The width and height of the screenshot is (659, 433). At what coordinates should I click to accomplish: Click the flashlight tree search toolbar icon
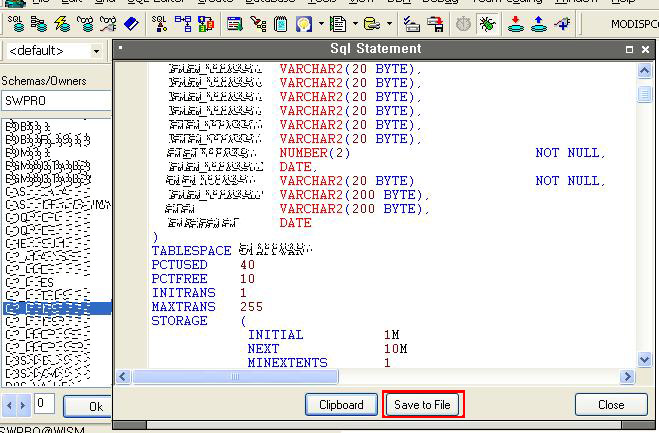(258, 24)
